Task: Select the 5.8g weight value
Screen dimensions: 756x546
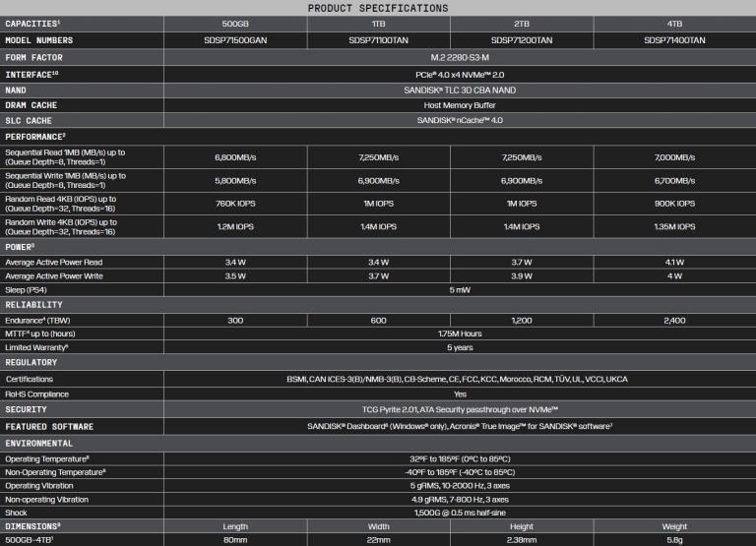Action: (x=673, y=539)
